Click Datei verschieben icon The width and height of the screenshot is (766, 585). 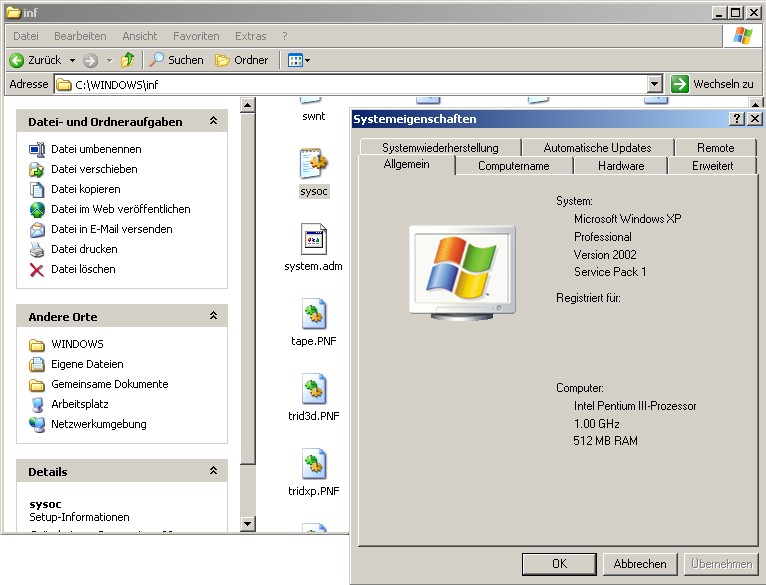(x=37, y=170)
